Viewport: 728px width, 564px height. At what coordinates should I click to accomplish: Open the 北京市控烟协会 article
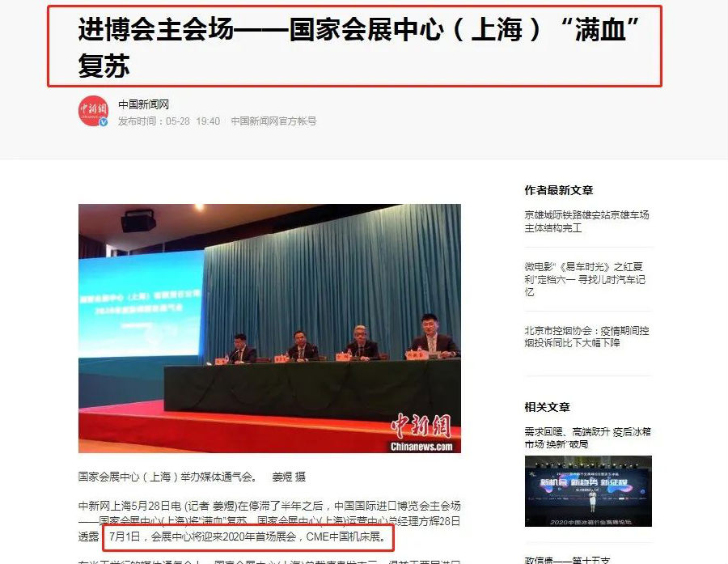pyautogui.click(x=585, y=338)
